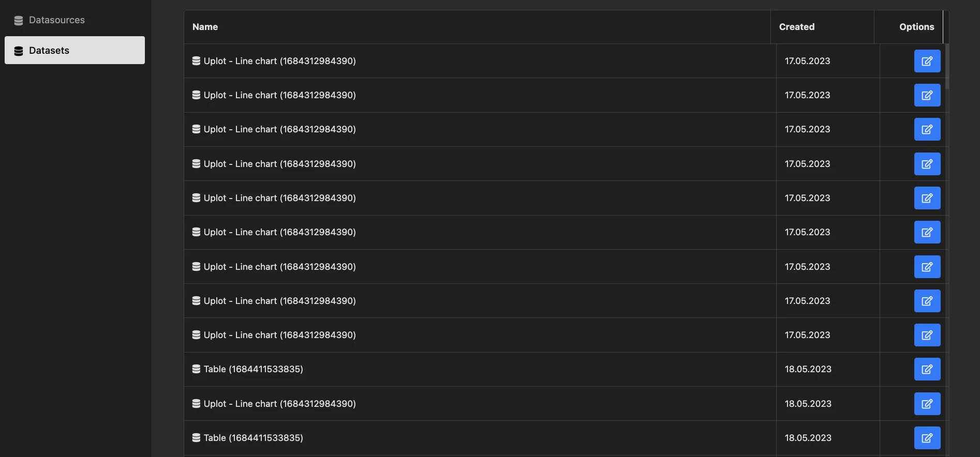This screenshot has width=980, height=457.
Task: Click the dataset icon in the first row
Action: (x=196, y=61)
